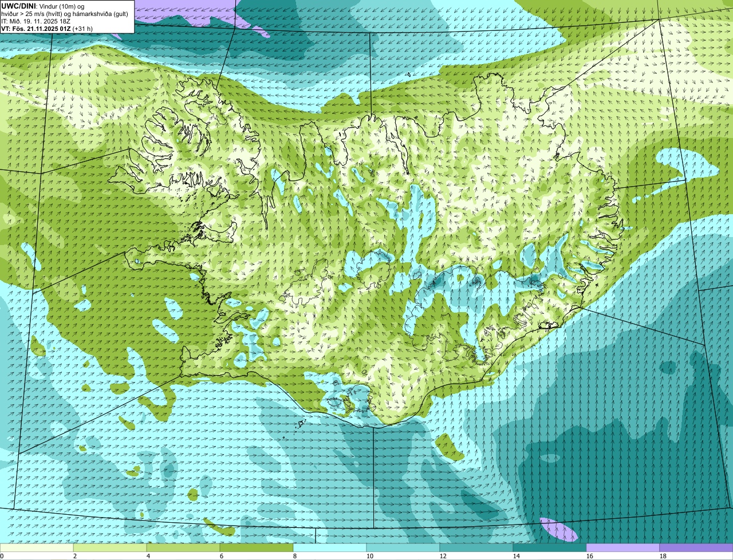Viewport: 733px width, 560px height.
Task: Click the '8' label on the wind scale
Action: [295, 556]
